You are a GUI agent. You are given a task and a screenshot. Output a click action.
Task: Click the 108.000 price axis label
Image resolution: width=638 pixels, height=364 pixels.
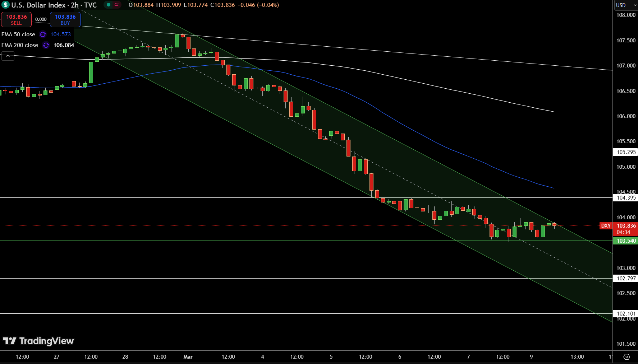click(x=626, y=15)
